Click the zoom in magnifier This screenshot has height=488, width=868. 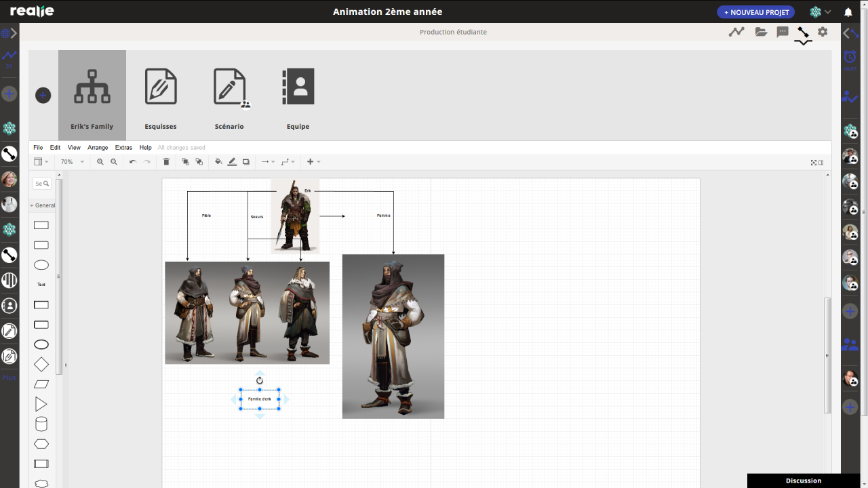(100, 162)
